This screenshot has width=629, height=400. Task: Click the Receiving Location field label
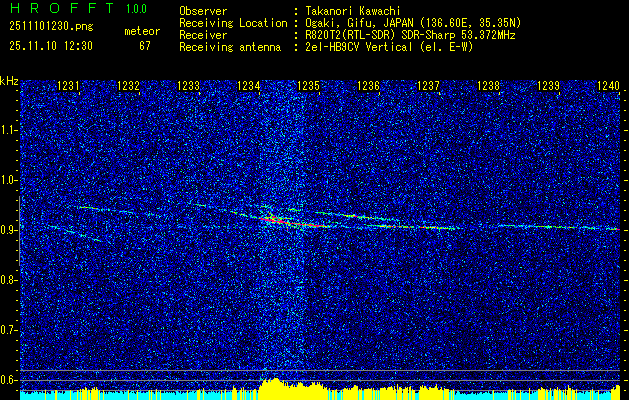(x=233, y=23)
